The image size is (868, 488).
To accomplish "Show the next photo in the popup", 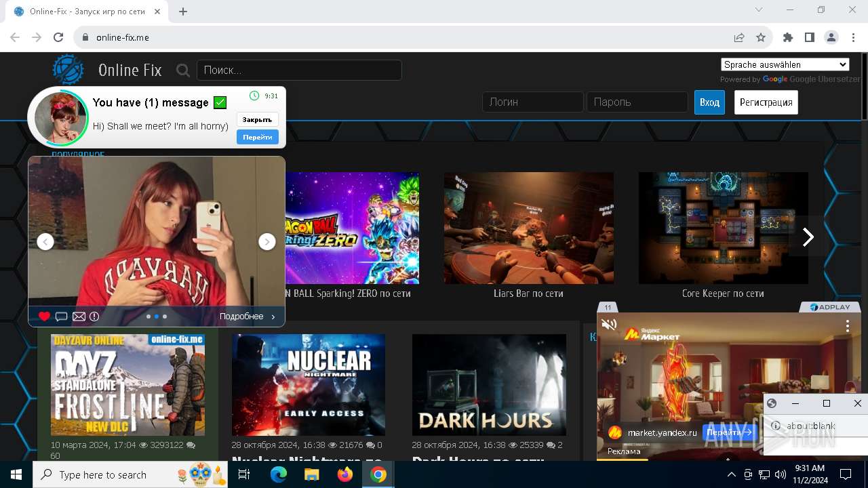I will click(x=267, y=241).
